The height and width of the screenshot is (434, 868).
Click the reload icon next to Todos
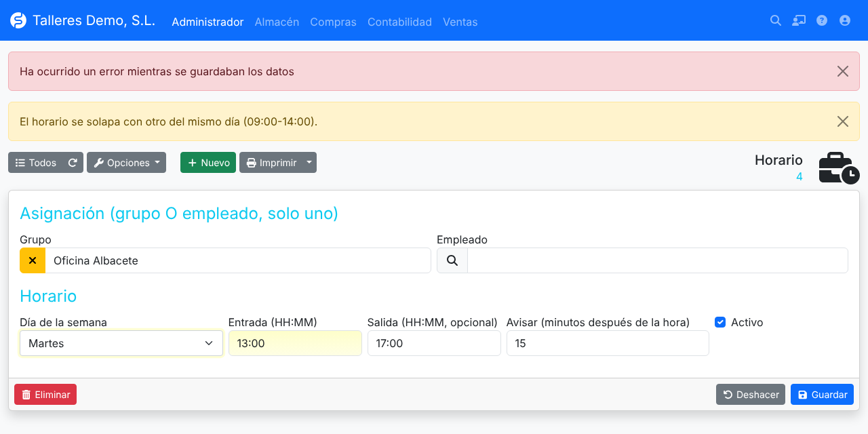point(73,163)
